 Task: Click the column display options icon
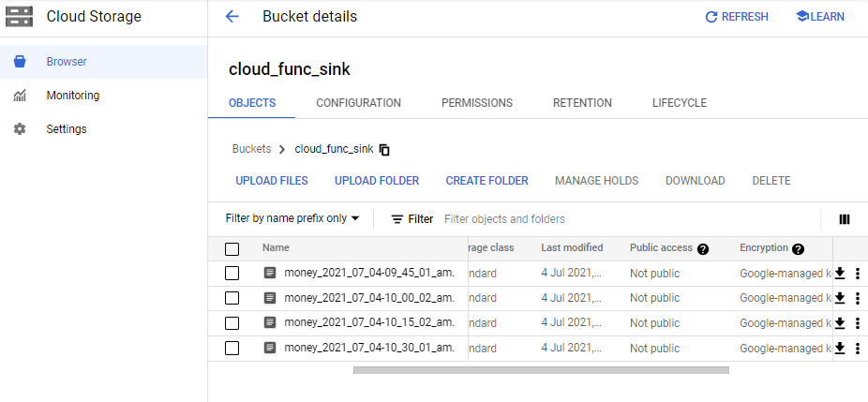click(845, 219)
